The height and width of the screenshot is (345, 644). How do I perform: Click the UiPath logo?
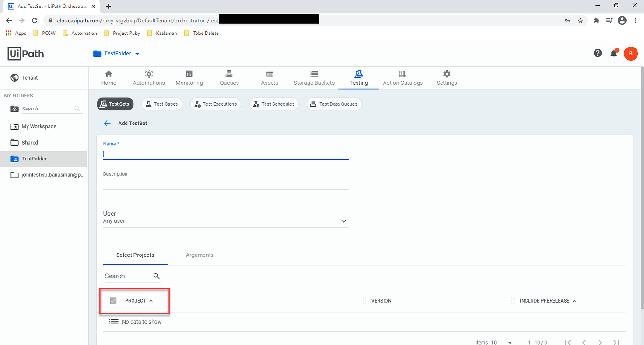click(26, 53)
